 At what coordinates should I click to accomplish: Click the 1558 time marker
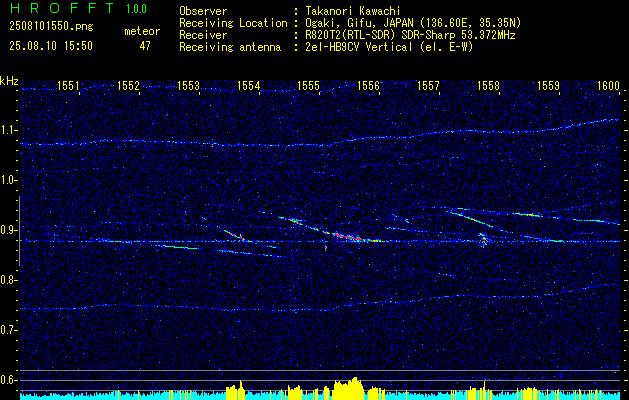click(x=488, y=85)
